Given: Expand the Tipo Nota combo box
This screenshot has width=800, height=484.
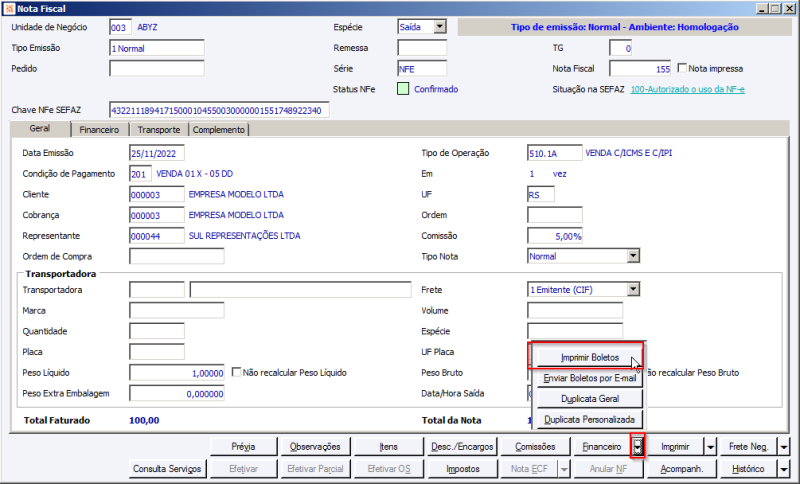Looking at the screenshot, I should tap(633, 256).
